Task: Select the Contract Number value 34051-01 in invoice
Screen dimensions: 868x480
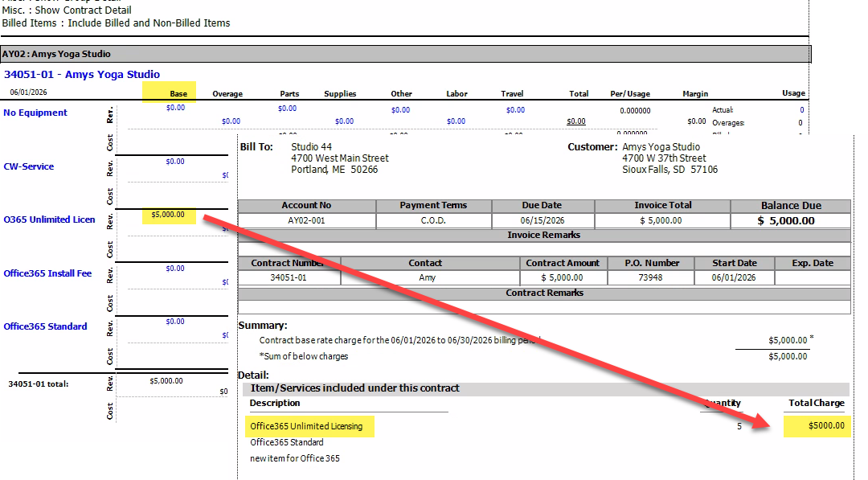Action: pos(289,277)
